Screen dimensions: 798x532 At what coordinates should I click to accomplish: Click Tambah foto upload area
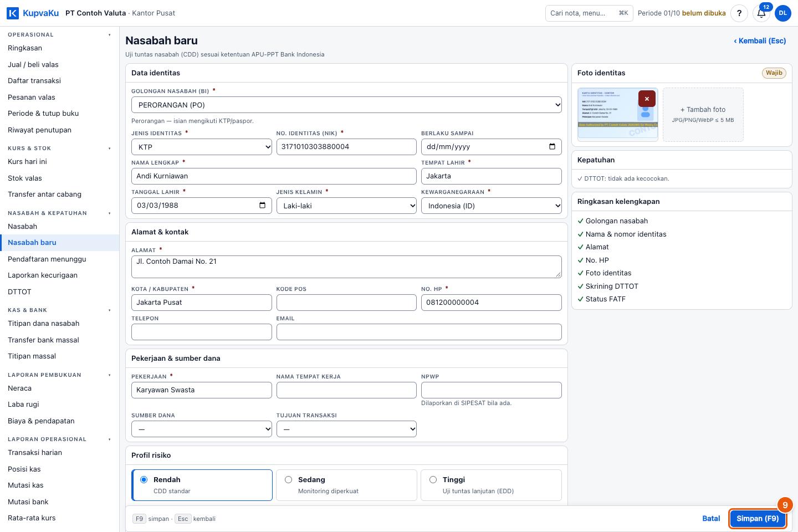[703, 115]
